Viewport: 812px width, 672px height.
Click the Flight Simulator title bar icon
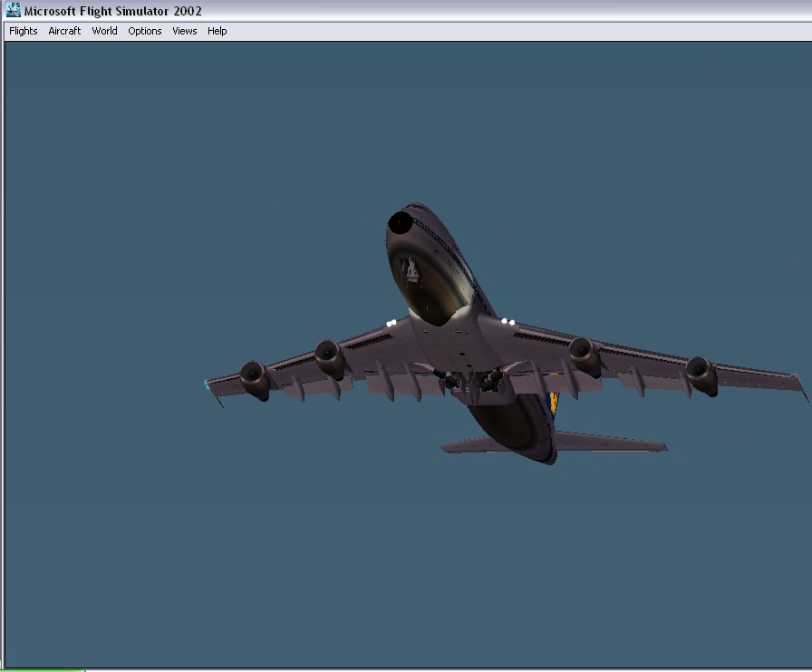pyautogui.click(x=14, y=10)
